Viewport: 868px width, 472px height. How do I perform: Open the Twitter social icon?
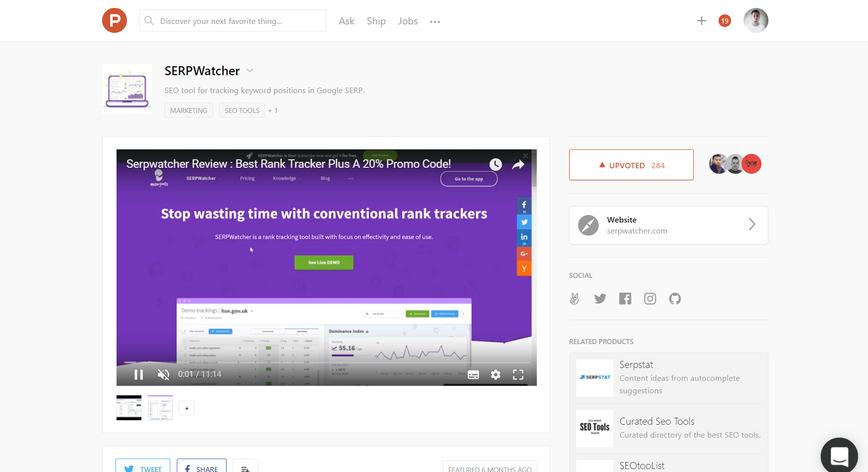click(600, 299)
